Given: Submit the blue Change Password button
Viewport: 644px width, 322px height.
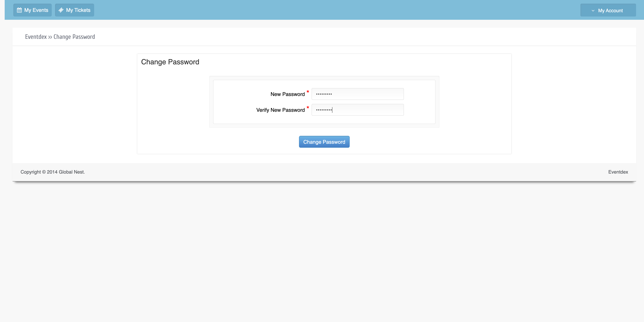Looking at the screenshot, I should (324, 142).
